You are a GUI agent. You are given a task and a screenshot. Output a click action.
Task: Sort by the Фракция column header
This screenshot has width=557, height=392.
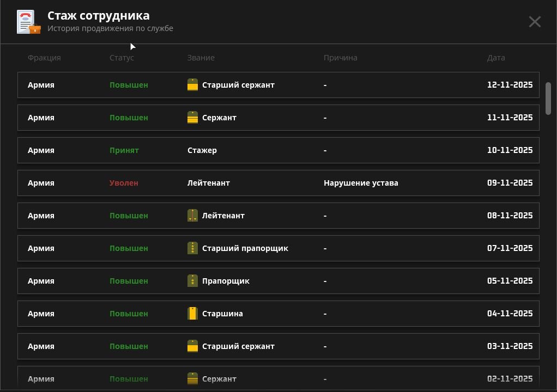(x=44, y=58)
